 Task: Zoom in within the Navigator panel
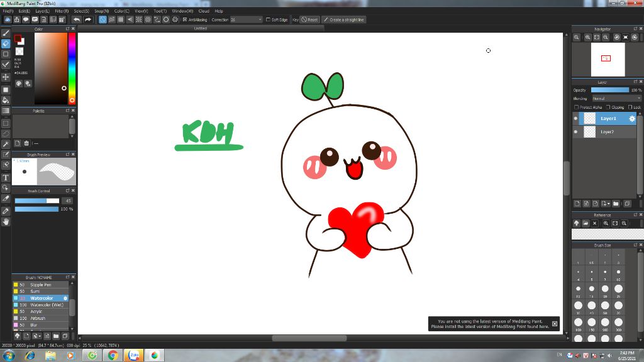[588, 37]
